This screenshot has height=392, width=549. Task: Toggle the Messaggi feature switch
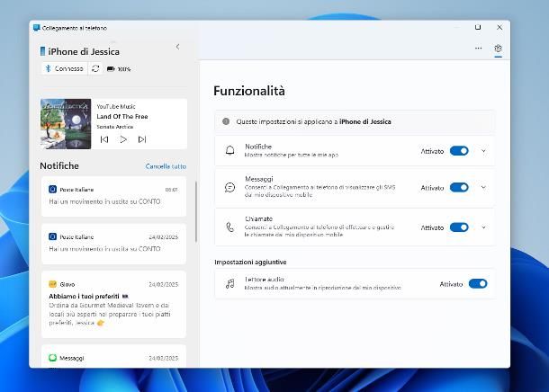459,187
